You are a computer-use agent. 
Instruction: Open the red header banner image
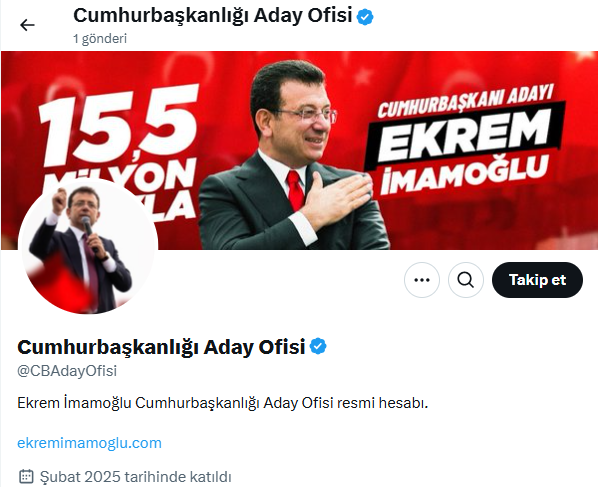(299, 151)
